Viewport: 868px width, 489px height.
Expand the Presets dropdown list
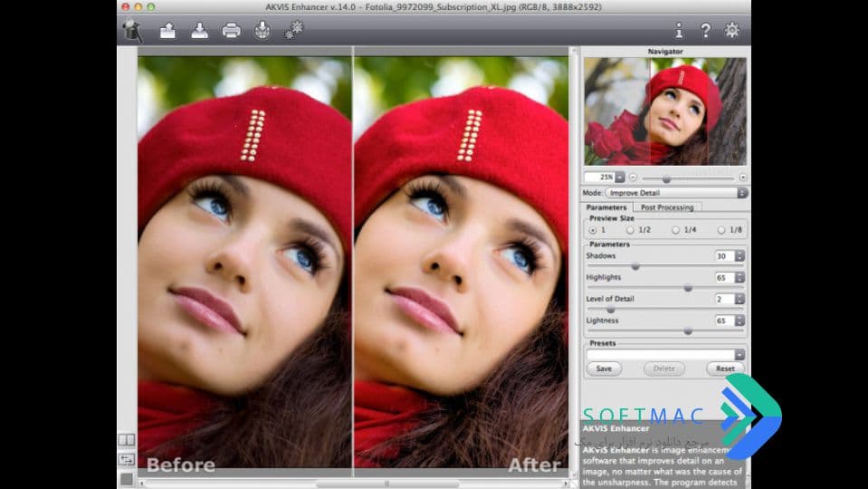point(739,354)
